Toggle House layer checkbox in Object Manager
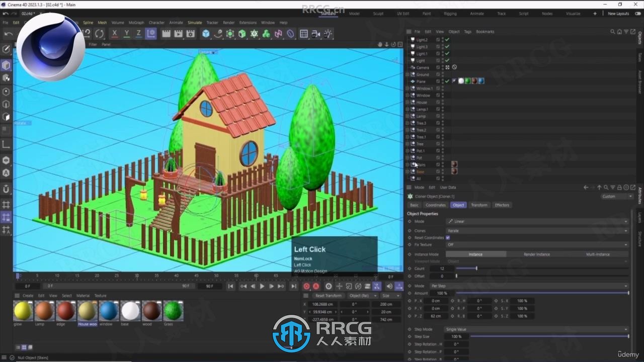 click(x=438, y=102)
